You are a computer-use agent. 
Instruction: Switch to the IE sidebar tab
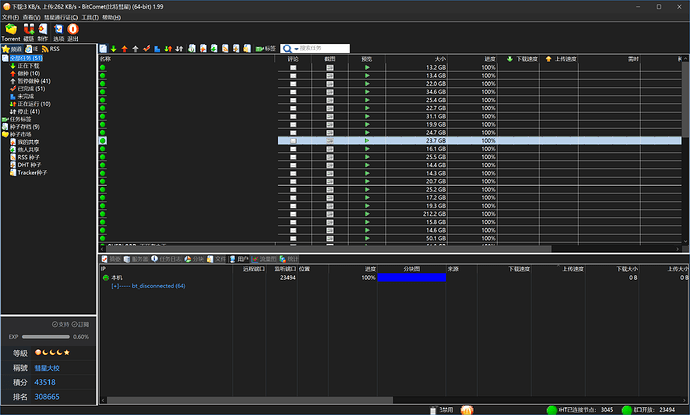(x=32, y=49)
